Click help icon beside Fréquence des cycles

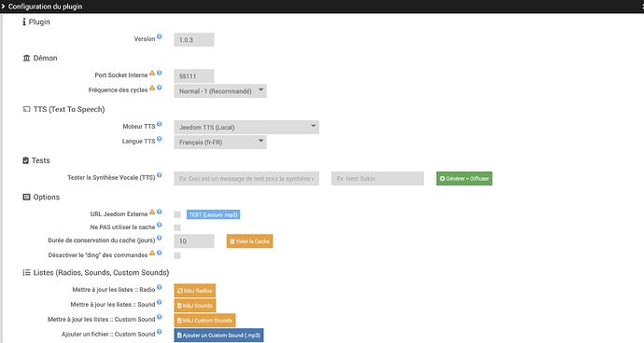(160, 88)
